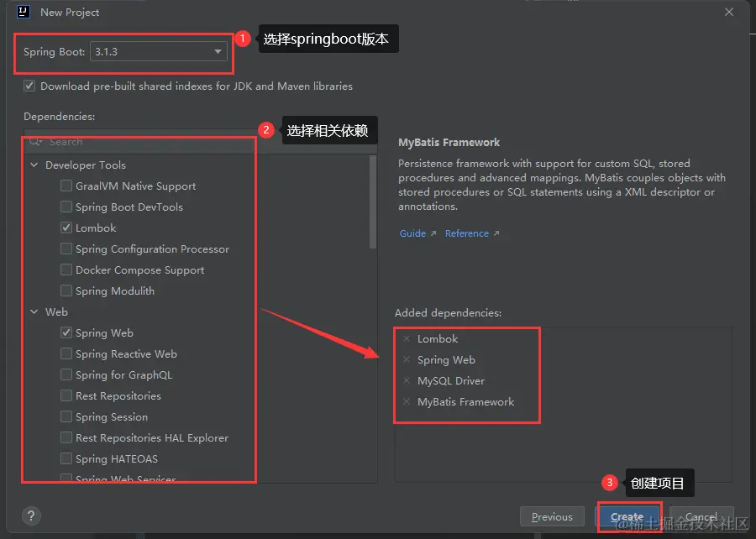
Task: Select MySQL Driver in added dependencies
Action: click(x=451, y=380)
